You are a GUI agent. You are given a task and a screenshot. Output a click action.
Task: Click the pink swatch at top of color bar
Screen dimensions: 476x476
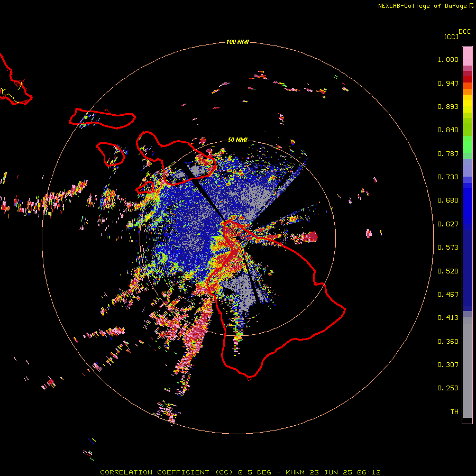click(x=467, y=57)
